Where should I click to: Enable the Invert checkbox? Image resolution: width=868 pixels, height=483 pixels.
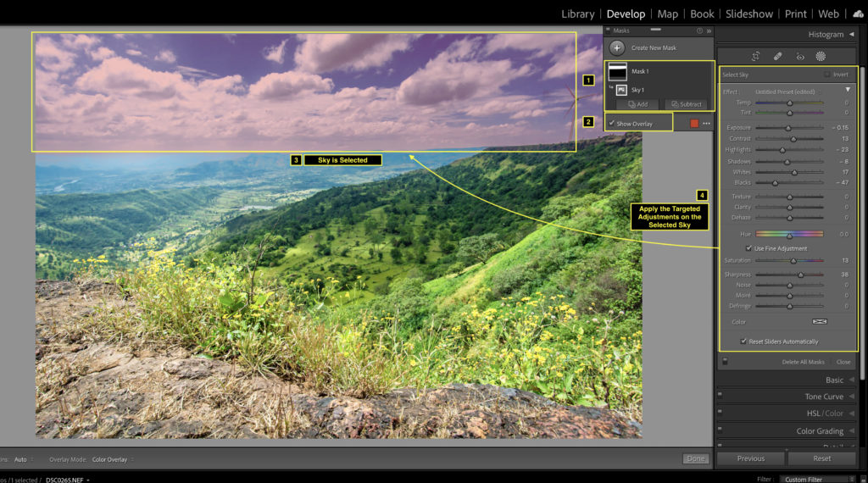[826, 74]
